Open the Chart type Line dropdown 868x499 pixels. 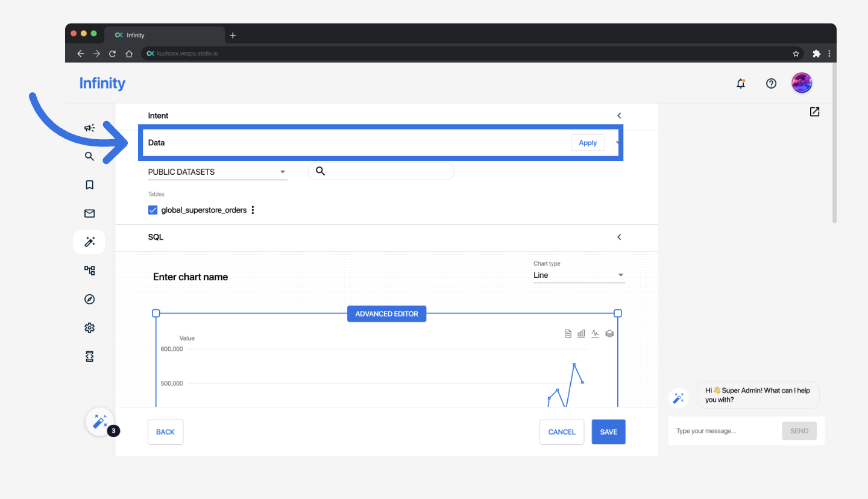point(579,275)
